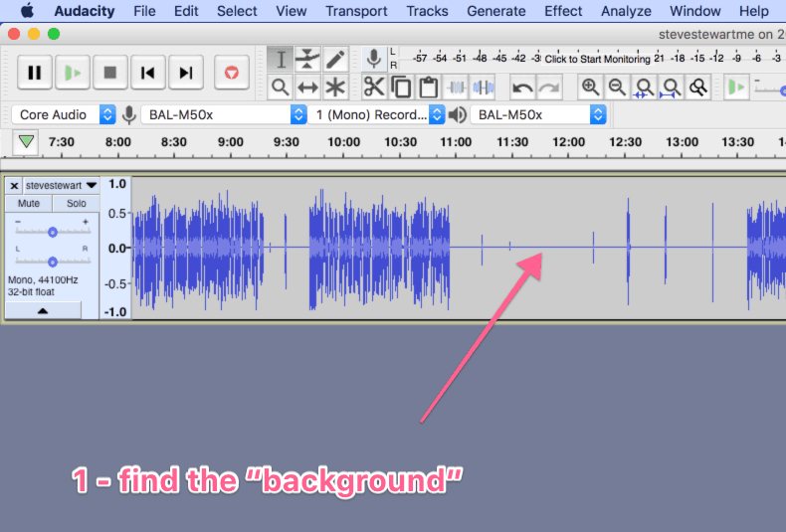Click the Pause transport button
The image size is (786, 532).
[x=34, y=73]
